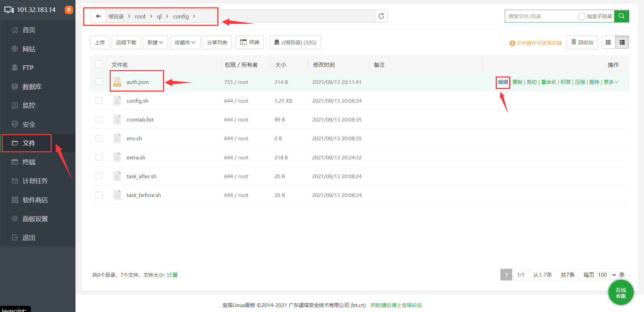Click 根目录 breadcrumb segment
Image resolution: width=644 pixels, height=312 pixels.
tap(116, 16)
